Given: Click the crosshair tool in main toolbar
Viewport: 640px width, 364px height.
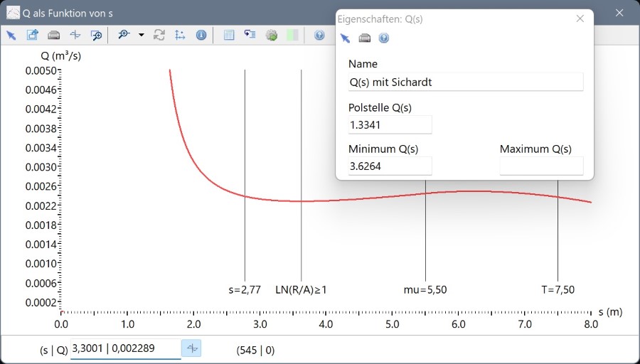Looking at the screenshot, I should coord(75,35).
